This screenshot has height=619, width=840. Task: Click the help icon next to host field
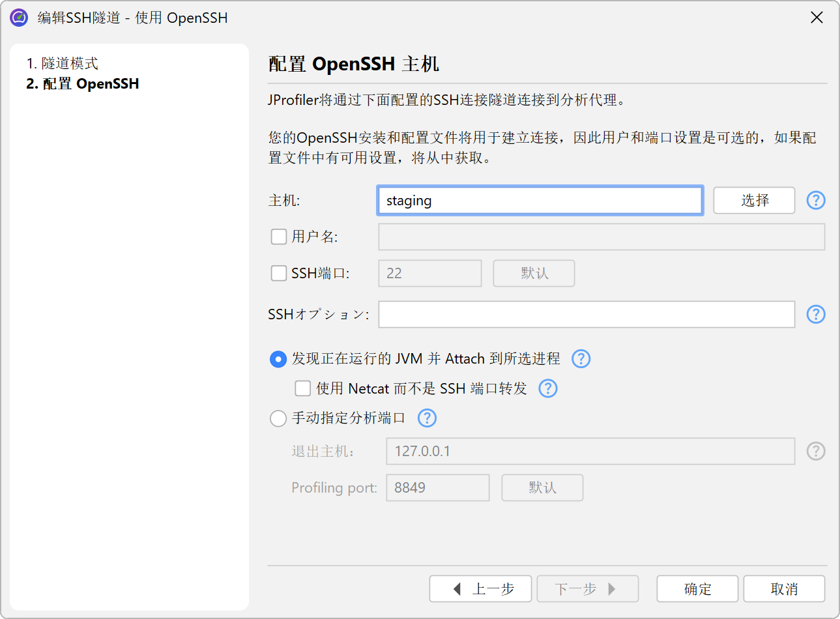[x=816, y=200]
